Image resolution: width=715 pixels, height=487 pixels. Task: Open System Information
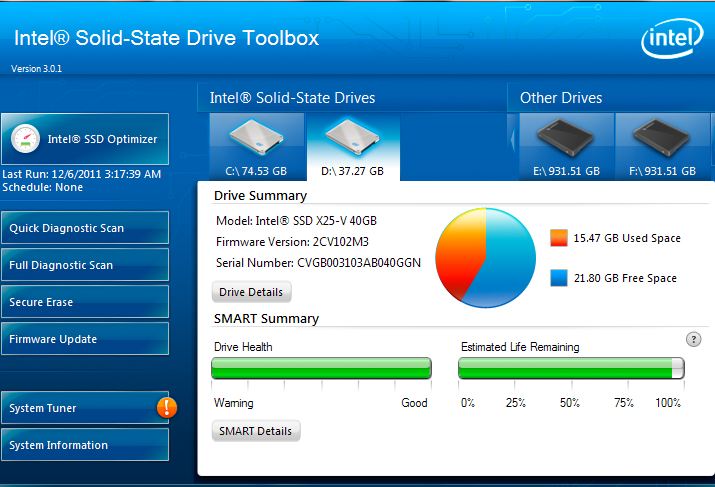pyautogui.click(x=85, y=445)
